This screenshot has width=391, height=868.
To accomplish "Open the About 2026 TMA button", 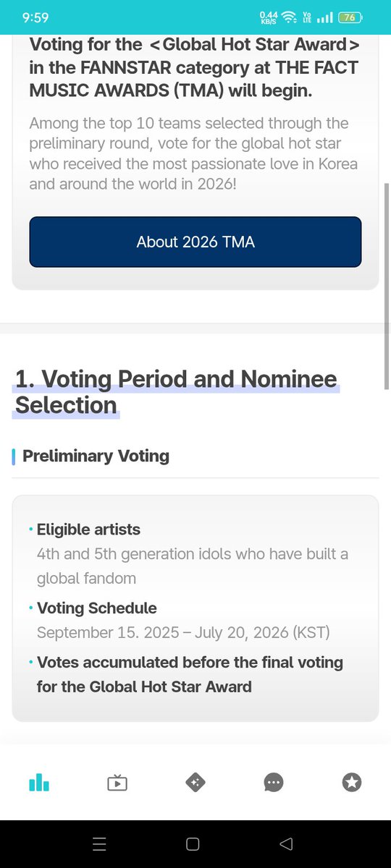I will (195, 242).
